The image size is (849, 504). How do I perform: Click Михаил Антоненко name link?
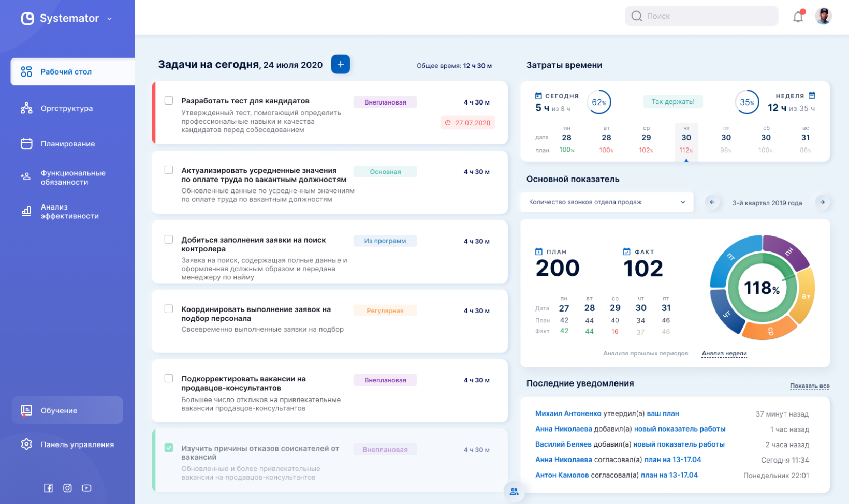pyautogui.click(x=568, y=413)
